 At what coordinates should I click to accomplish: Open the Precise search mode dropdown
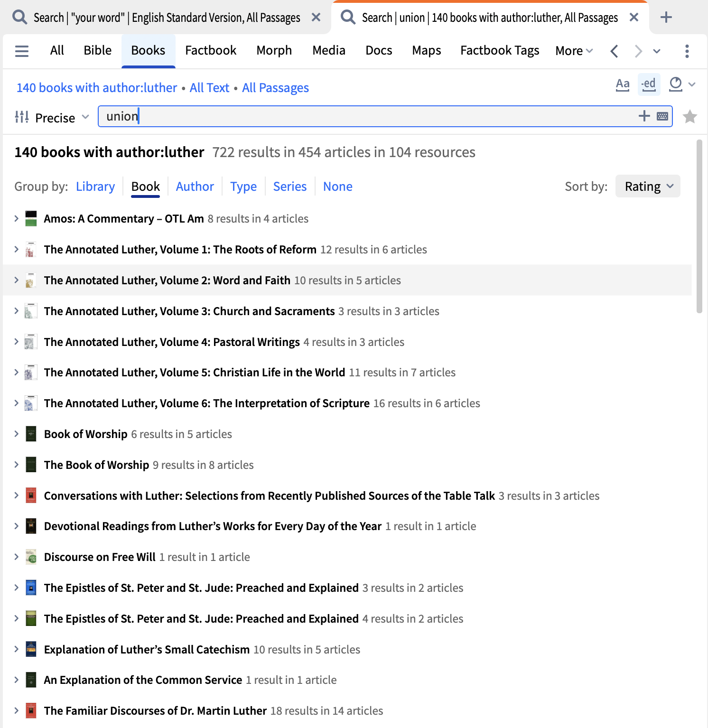[x=62, y=117]
